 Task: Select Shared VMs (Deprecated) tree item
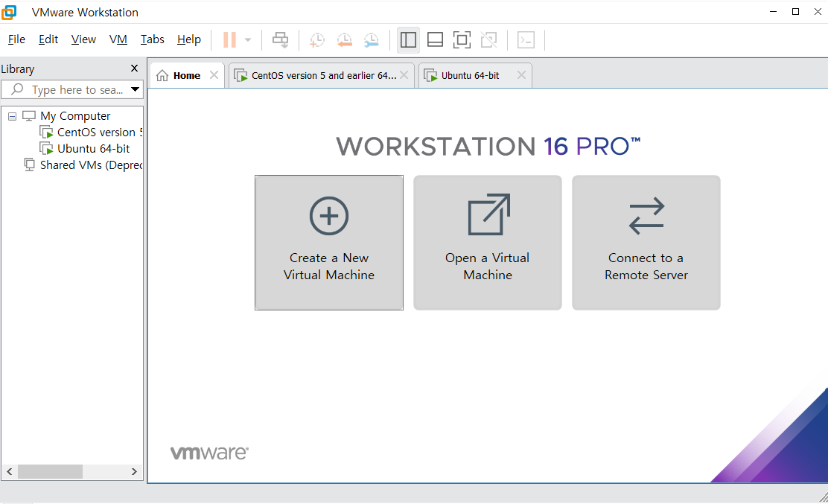(x=91, y=165)
